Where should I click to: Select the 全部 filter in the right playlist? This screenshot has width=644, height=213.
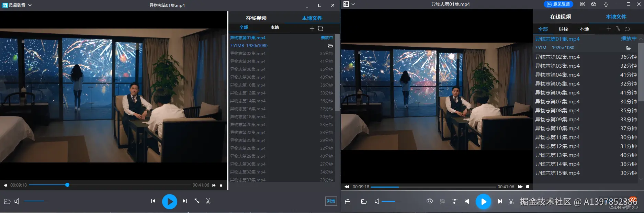pos(543,29)
